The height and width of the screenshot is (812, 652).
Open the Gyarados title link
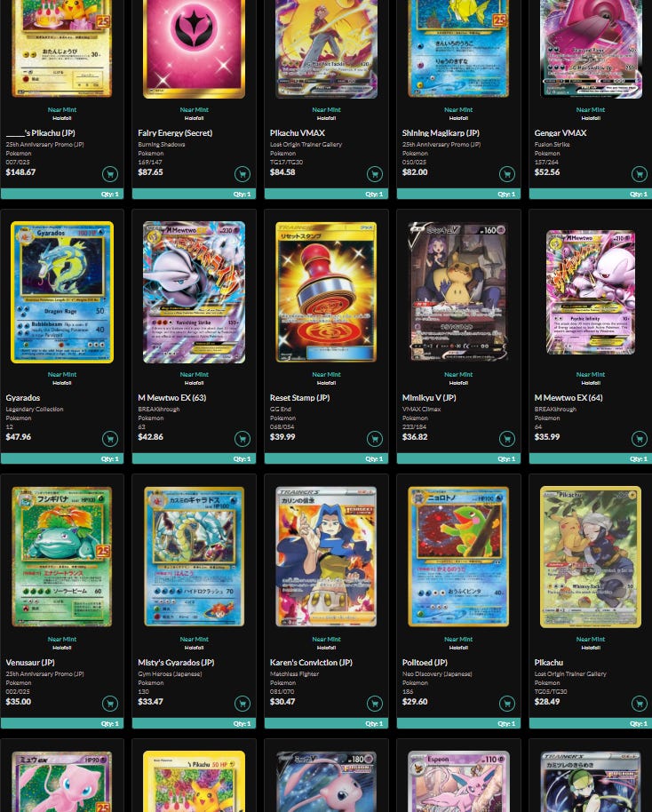coord(23,398)
